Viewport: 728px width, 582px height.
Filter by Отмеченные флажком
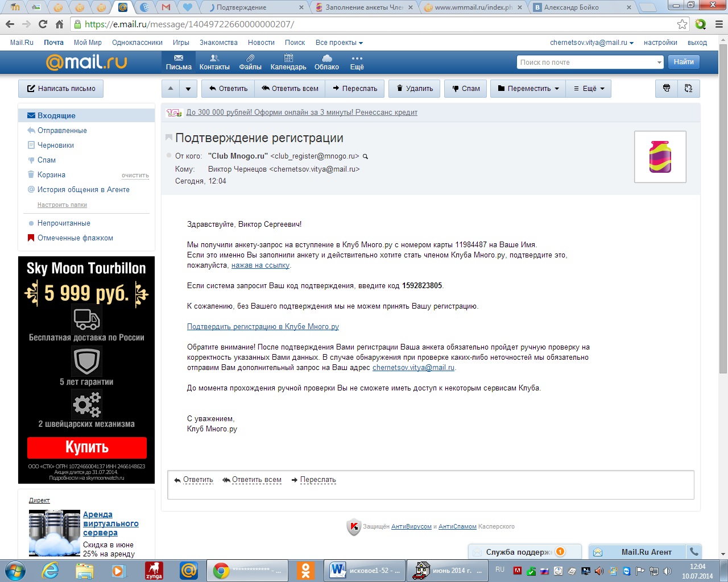click(x=75, y=238)
